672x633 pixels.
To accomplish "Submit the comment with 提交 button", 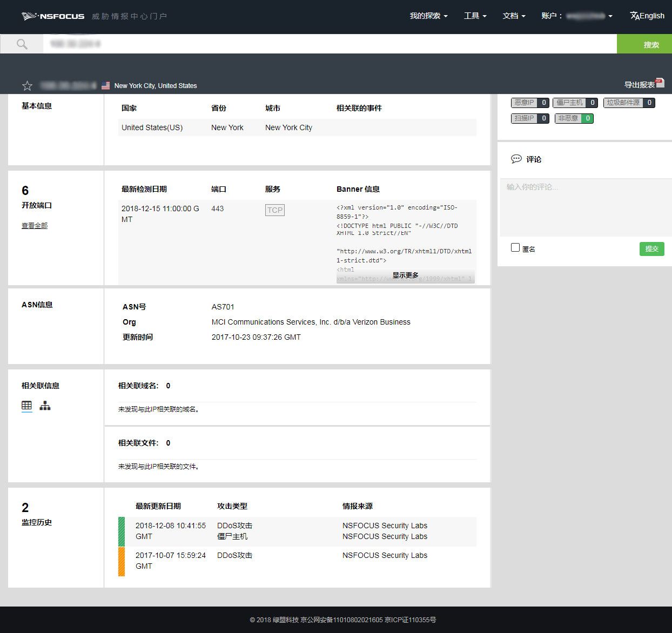I will (x=651, y=249).
